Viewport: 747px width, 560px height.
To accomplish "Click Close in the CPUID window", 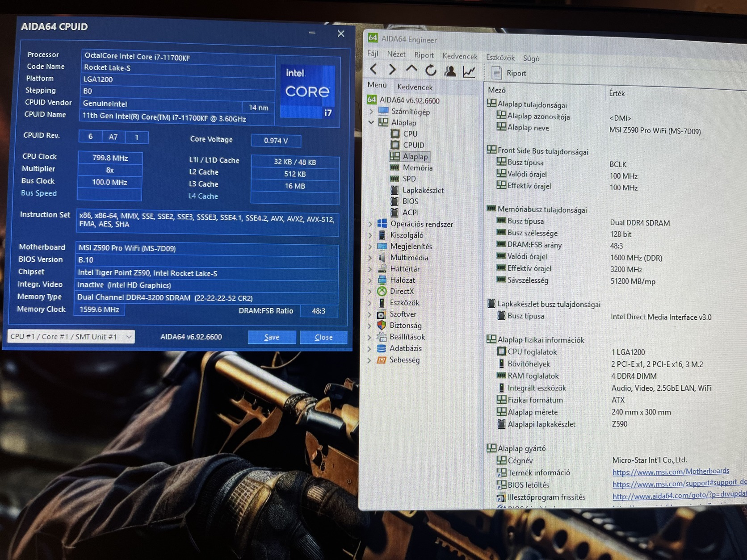I will tap(323, 337).
